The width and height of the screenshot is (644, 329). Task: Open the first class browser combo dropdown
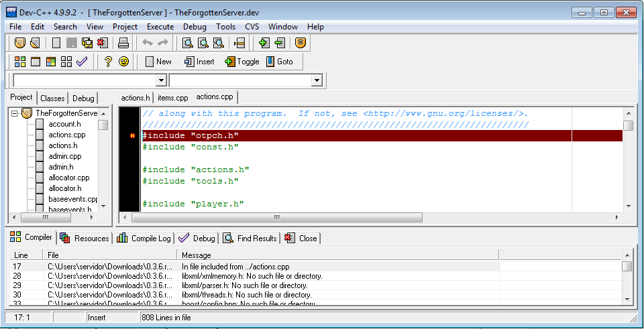coord(162,80)
